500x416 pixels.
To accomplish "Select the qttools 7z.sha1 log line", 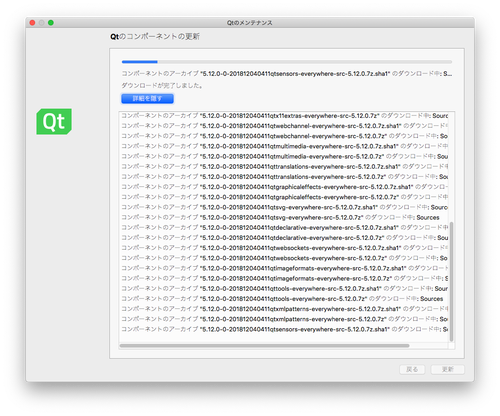I will click(284, 289).
